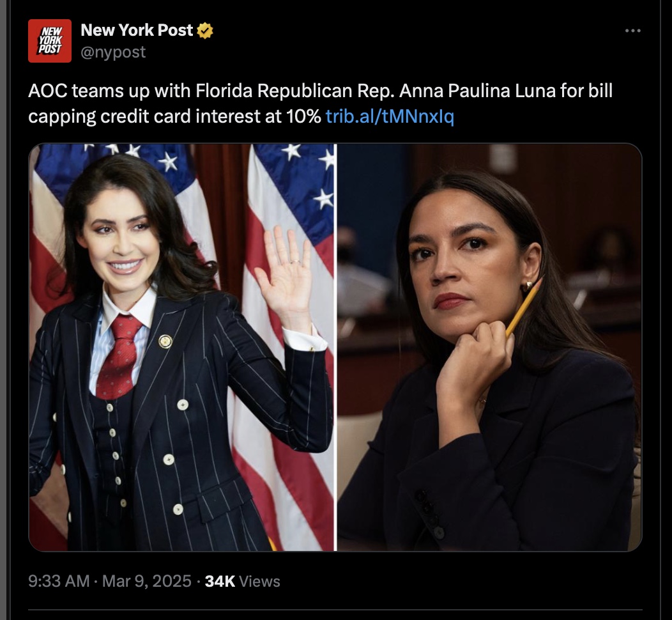The width and height of the screenshot is (672, 620).
Task: Click the white divider between the photos
Action: pyautogui.click(x=335, y=347)
